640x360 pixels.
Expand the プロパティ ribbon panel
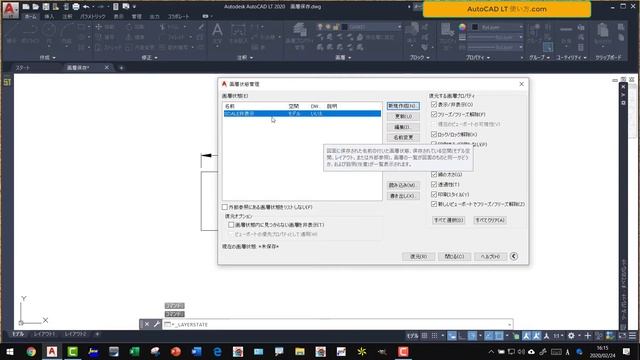[x=478, y=58]
